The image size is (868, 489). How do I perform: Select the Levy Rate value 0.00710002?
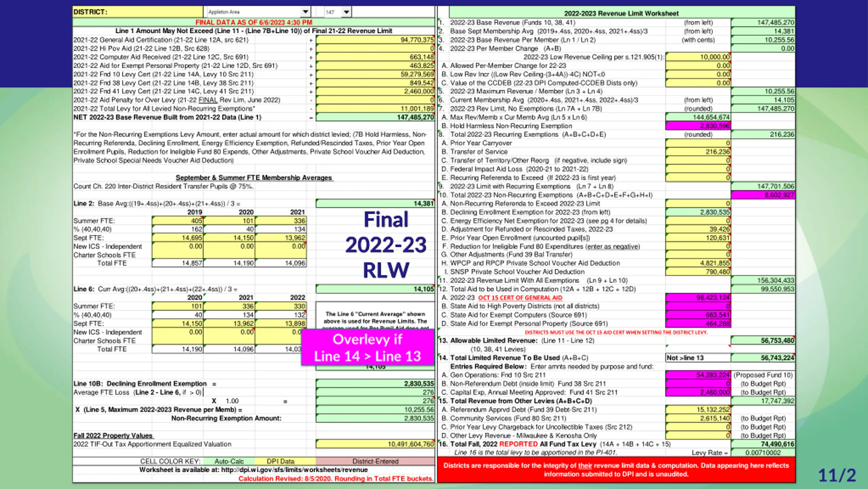pyautogui.click(x=763, y=453)
